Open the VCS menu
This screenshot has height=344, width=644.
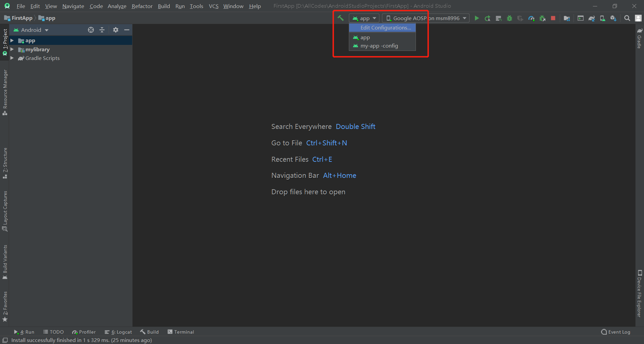coord(213,6)
